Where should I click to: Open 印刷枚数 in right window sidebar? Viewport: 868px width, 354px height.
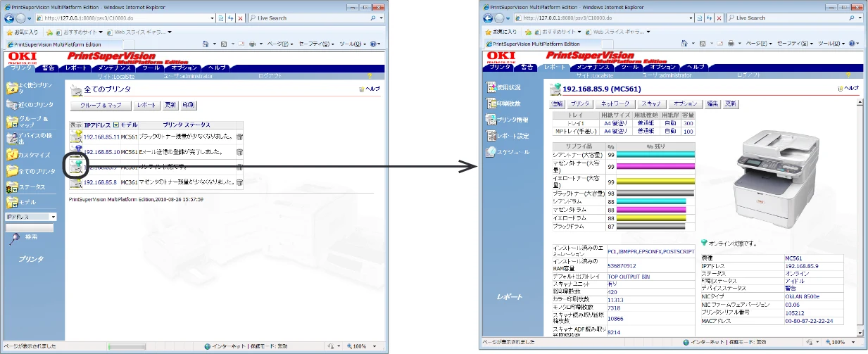503,103
